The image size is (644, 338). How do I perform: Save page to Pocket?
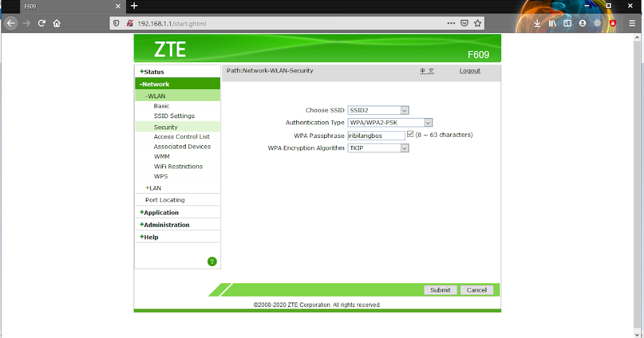pyautogui.click(x=465, y=23)
